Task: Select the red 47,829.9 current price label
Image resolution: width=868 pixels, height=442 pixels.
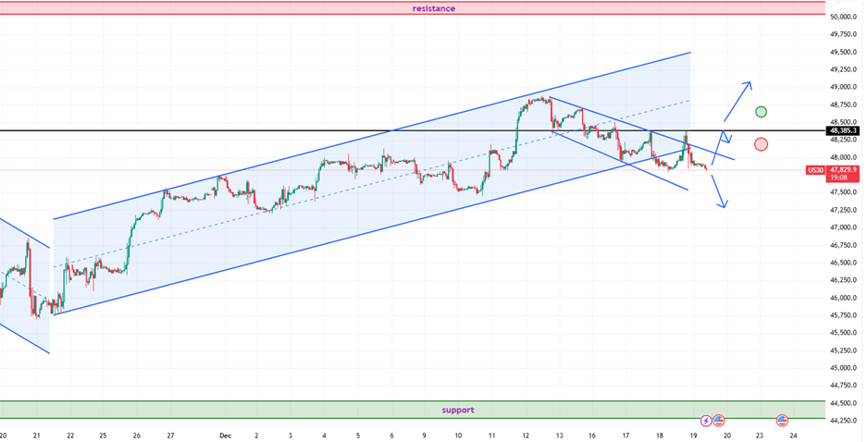Action: [x=844, y=170]
